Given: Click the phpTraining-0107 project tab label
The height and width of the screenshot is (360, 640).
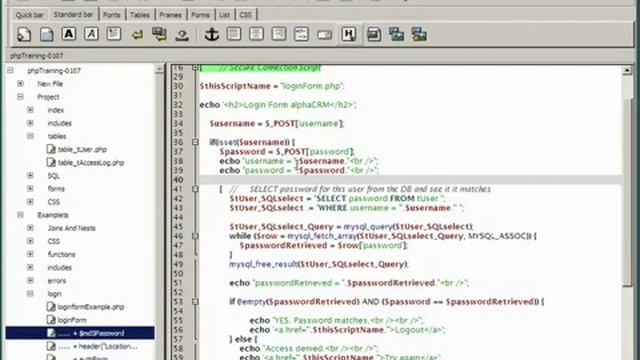Looking at the screenshot, I should (x=37, y=56).
